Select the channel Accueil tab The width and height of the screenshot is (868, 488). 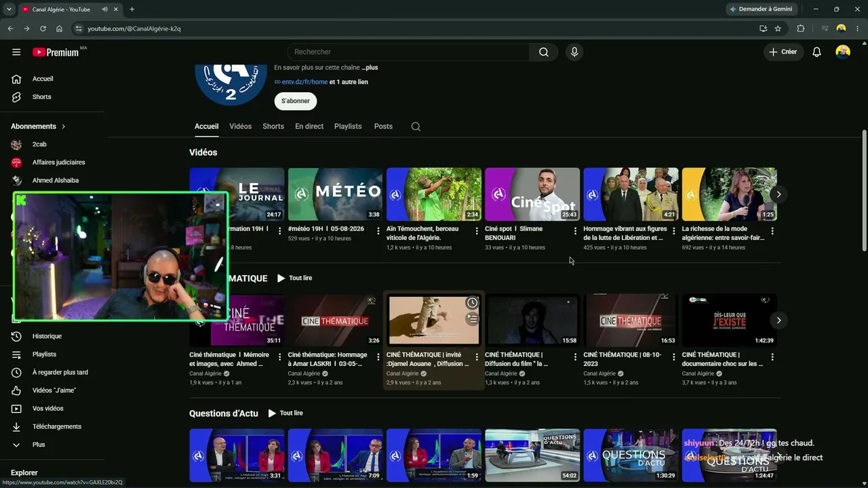tap(207, 127)
